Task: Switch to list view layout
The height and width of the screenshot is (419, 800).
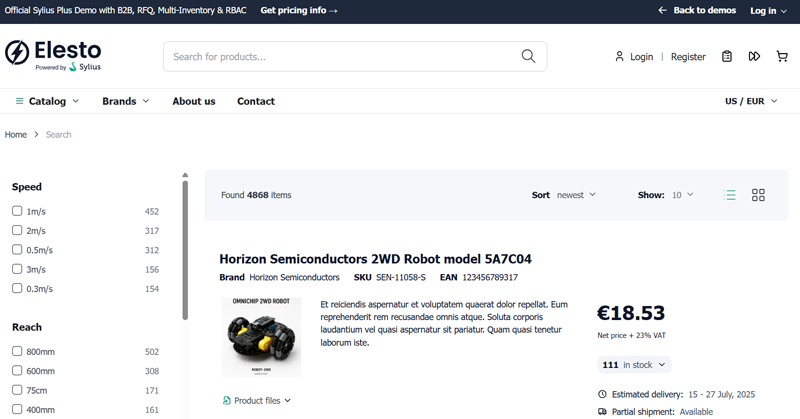Action: [730, 195]
